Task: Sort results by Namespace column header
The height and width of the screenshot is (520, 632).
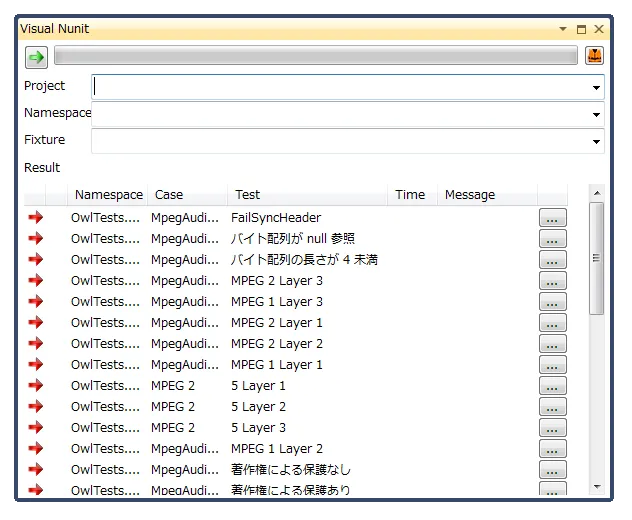Action: pos(108,195)
